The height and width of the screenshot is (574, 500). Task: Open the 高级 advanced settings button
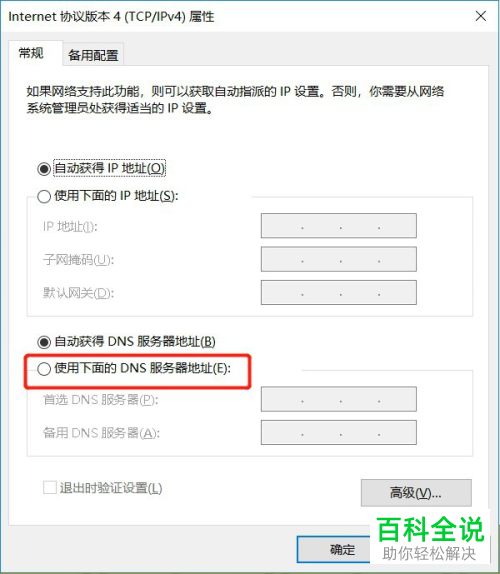click(x=416, y=493)
